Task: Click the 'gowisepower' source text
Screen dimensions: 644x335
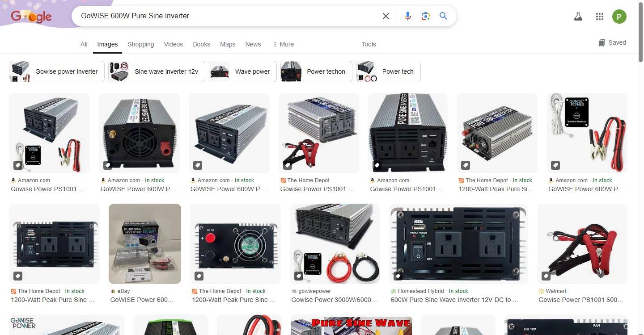Action: point(315,291)
